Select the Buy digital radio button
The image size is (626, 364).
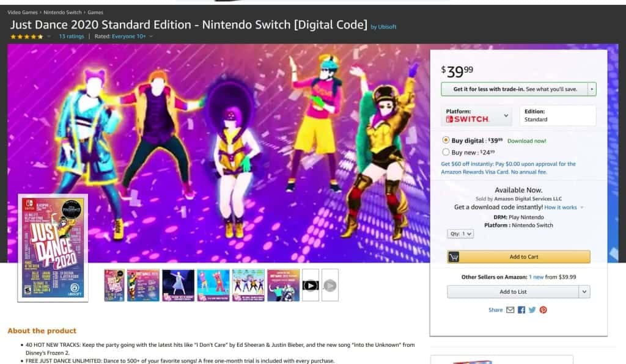(x=447, y=139)
